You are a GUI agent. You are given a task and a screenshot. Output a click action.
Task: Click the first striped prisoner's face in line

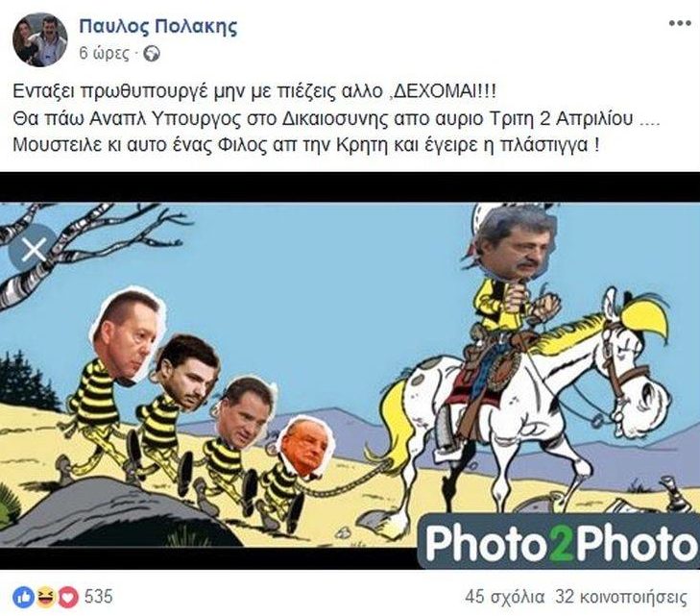[129, 335]
